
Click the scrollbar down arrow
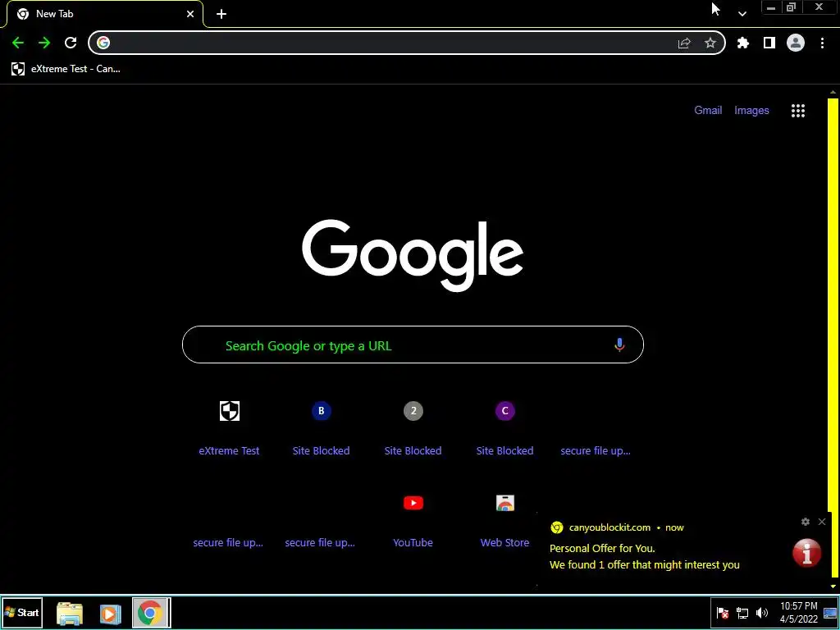(833, 587)
